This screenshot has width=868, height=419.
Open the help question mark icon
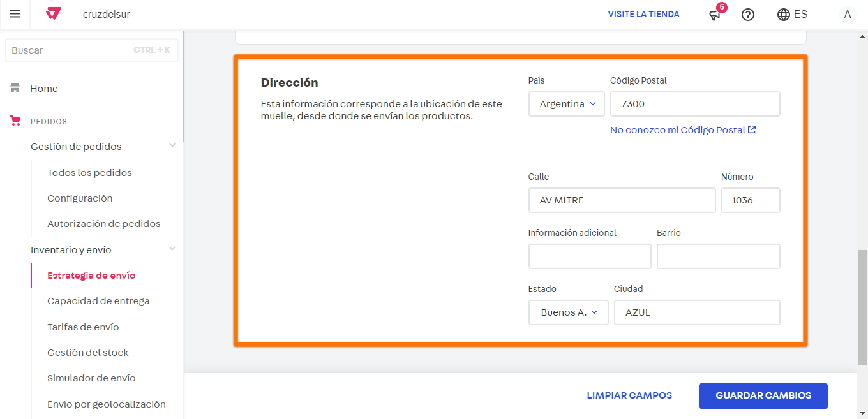(x=748, y=15)
